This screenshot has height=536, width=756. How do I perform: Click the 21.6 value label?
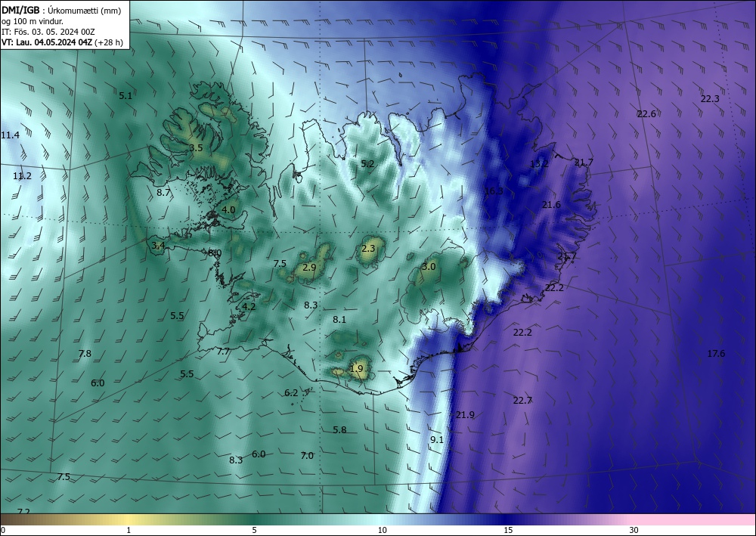click(x=551, y=205)
